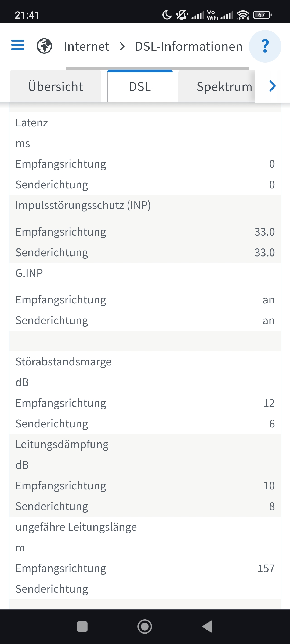Select the Leitungsdämpfung section label
Viewport: 290px width, 644px height.
pos(62,444)
